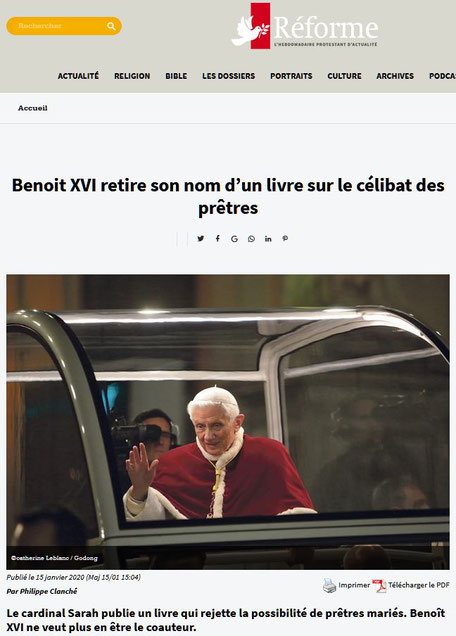Share the article on Facebook
This screenshot has width=456, height=636.
[x=218, y=238]
